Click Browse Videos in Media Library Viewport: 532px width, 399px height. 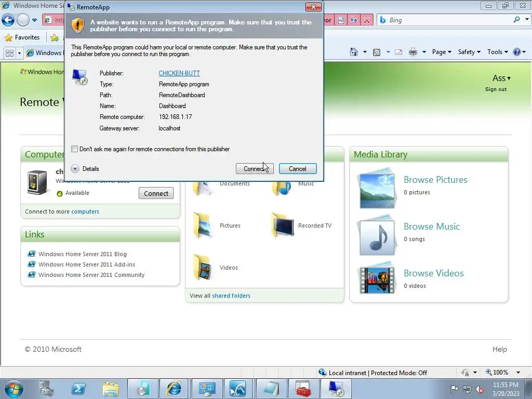pos(434,273)
